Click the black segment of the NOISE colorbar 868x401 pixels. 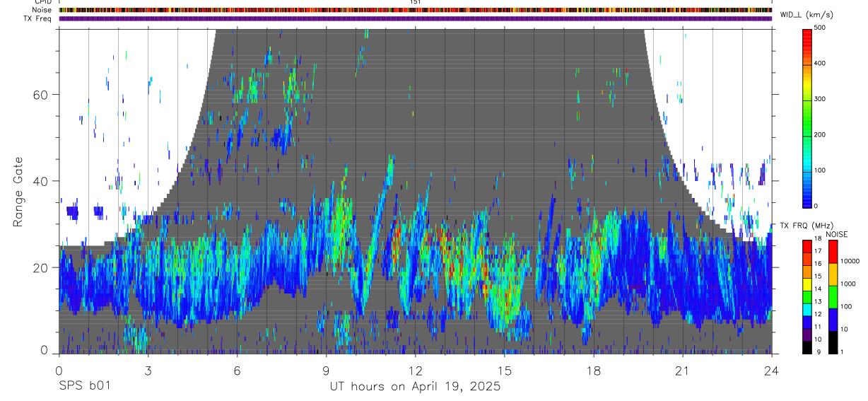click(x=833, y=341)
